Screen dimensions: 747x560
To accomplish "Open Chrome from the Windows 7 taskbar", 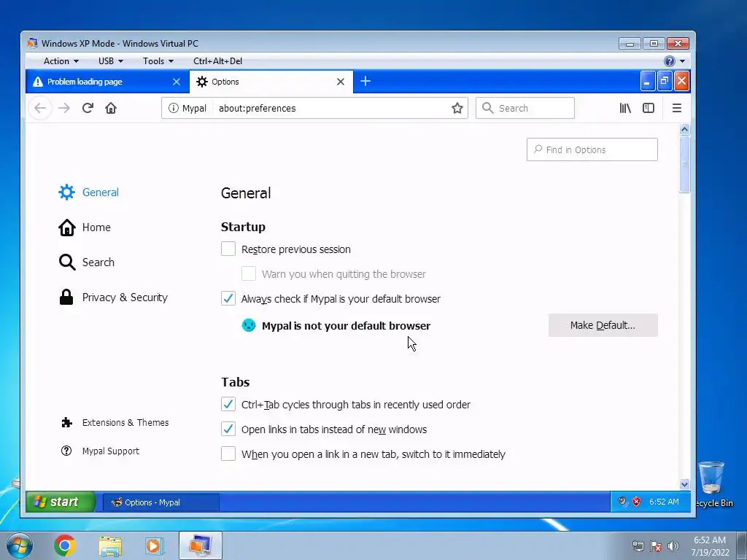I will 65,545.
